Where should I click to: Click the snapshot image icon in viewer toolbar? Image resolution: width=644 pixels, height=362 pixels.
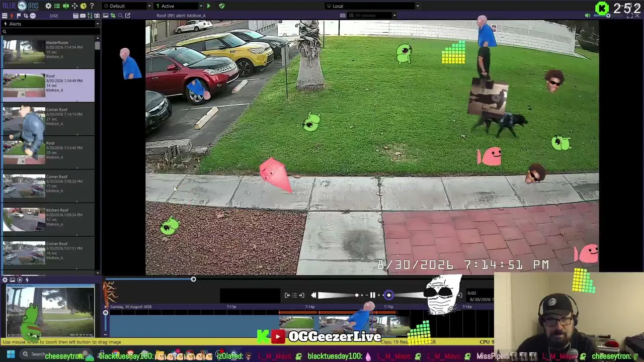tap(106, 16)
